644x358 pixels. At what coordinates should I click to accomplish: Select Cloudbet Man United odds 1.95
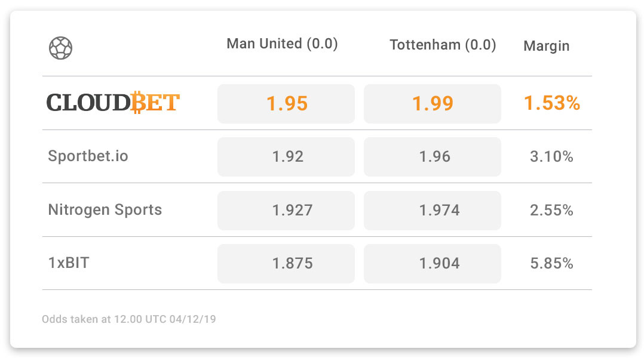pos(286,104)
